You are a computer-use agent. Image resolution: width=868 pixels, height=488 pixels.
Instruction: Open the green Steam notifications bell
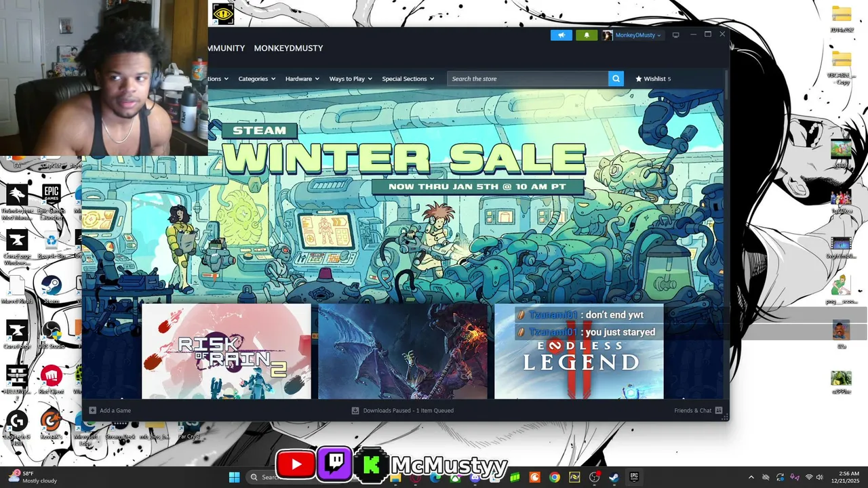(x=587, y=35)
